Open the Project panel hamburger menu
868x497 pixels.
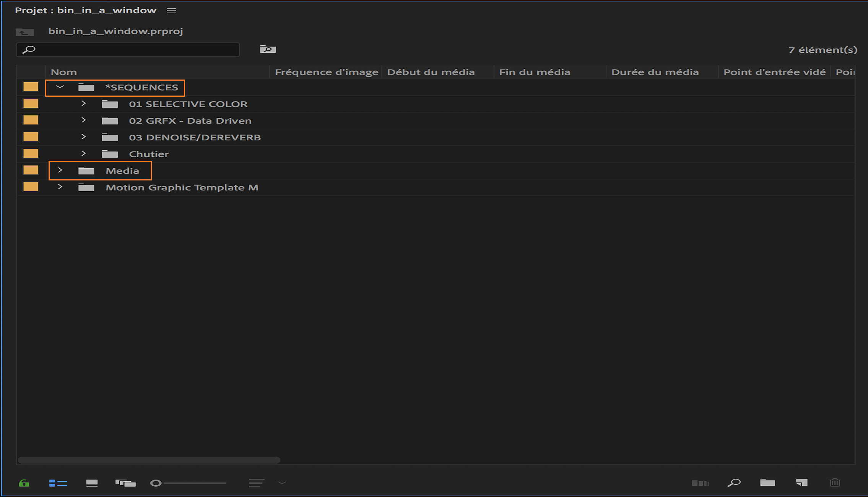(x=172, y=11)
